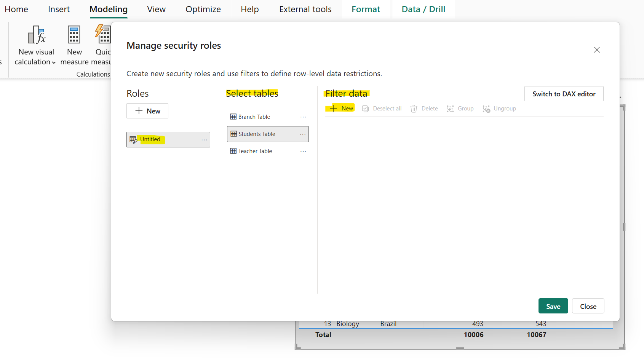The height and width of the screenshot is (358, 644).
Task: Open more options for the Untitled role
Action: point(205,140)
